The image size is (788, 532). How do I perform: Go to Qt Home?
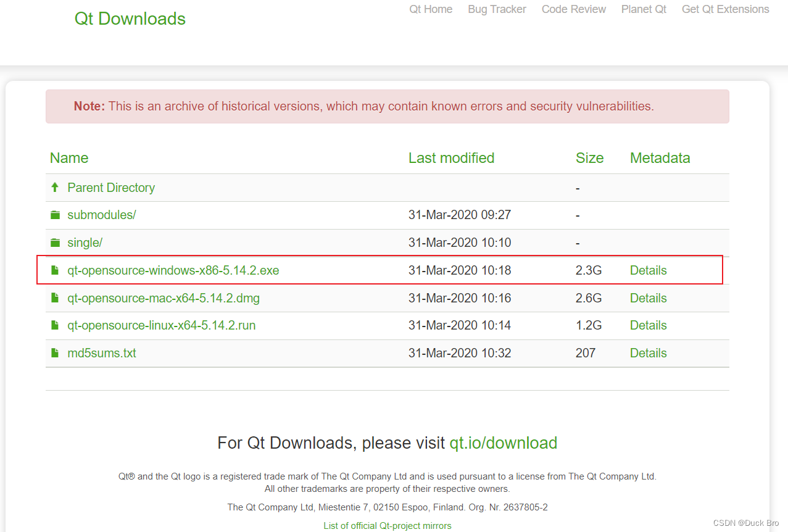pyautogui.click(x=431, y=9)
